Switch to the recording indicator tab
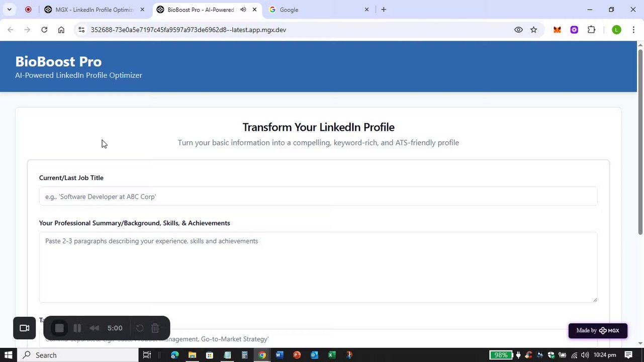 (x=28, y=10)
